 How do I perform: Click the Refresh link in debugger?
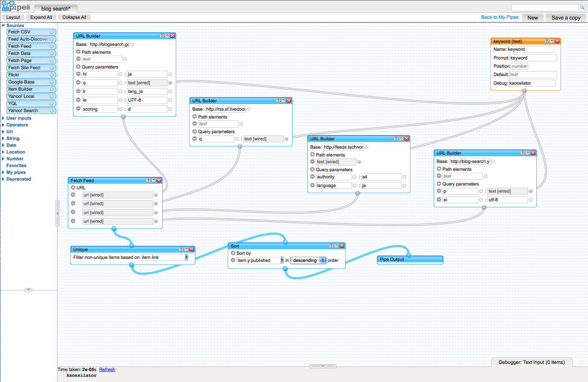click(107, 370)
